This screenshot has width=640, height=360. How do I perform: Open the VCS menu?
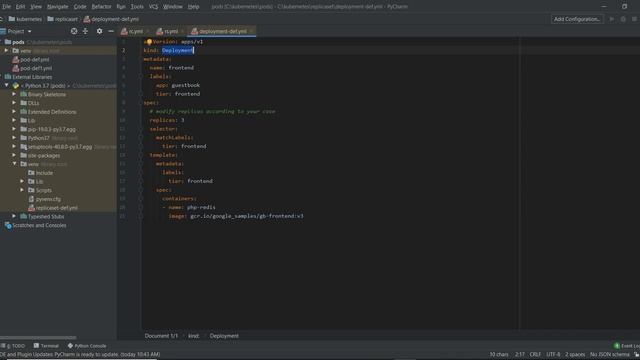tap(153, 7)
